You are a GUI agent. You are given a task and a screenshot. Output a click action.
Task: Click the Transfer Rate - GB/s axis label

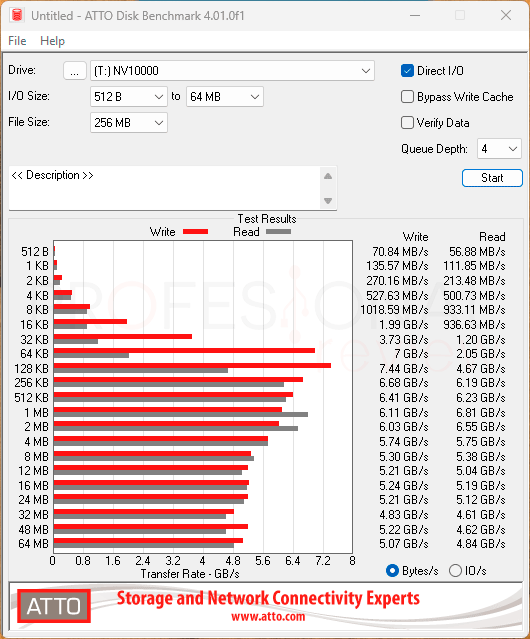[x=190, y=574]
